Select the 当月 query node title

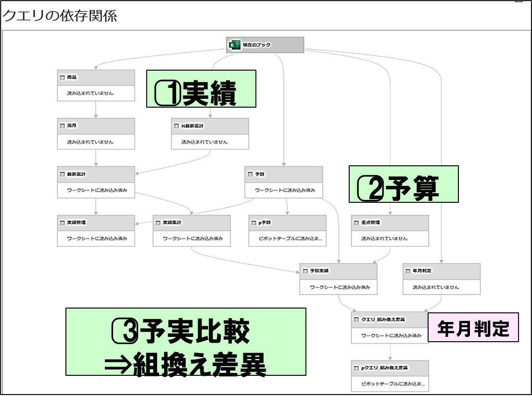pyautogui.click(x=72, y=125)
